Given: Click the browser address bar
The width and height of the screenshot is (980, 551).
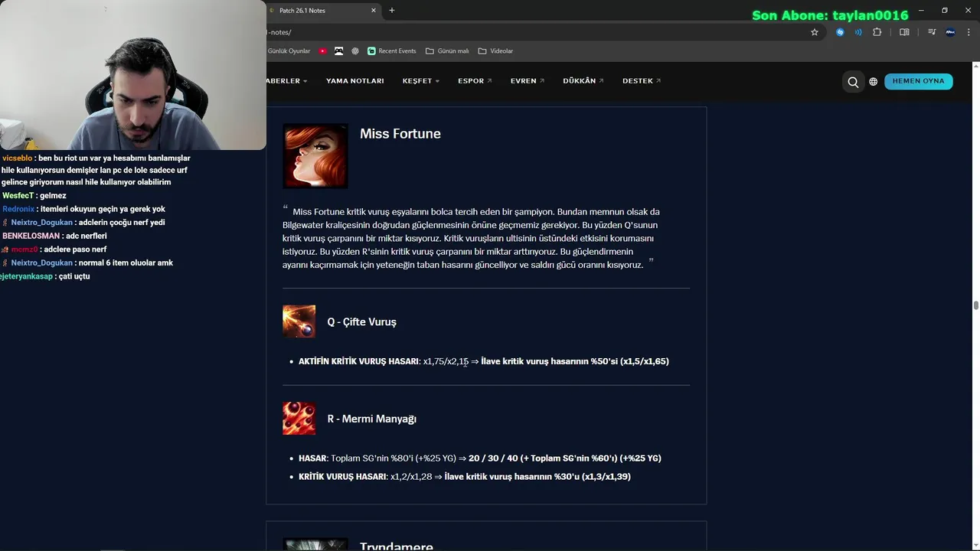Looking at the screenshot, I should (536, 32).
